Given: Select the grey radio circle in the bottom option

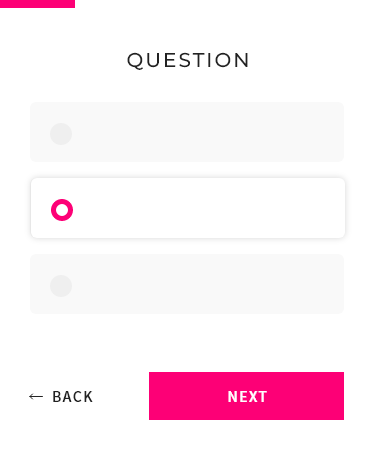Looking at the screenshot, I should [61, 286].
